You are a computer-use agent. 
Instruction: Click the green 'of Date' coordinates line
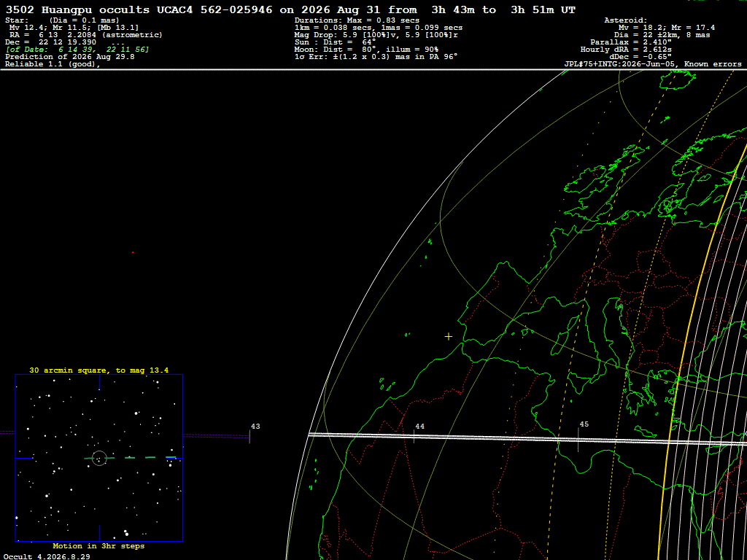click(77, 50)
